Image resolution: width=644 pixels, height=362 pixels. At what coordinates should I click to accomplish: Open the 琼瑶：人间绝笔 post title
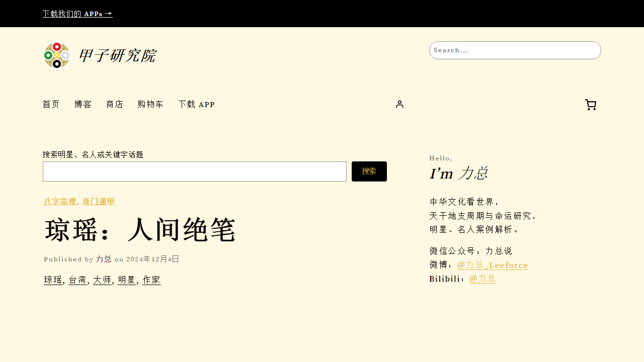coord(140,231)
